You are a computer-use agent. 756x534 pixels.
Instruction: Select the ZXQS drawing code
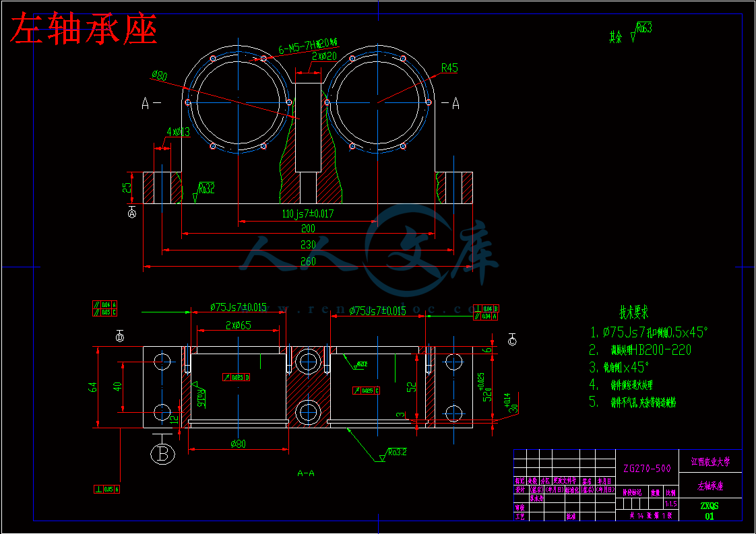(x=710, y=506)
